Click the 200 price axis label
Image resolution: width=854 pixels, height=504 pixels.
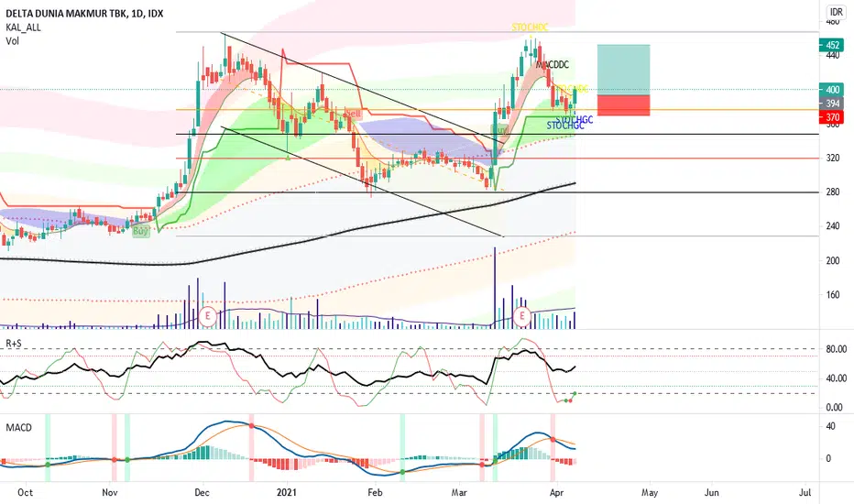coord(832,260)
